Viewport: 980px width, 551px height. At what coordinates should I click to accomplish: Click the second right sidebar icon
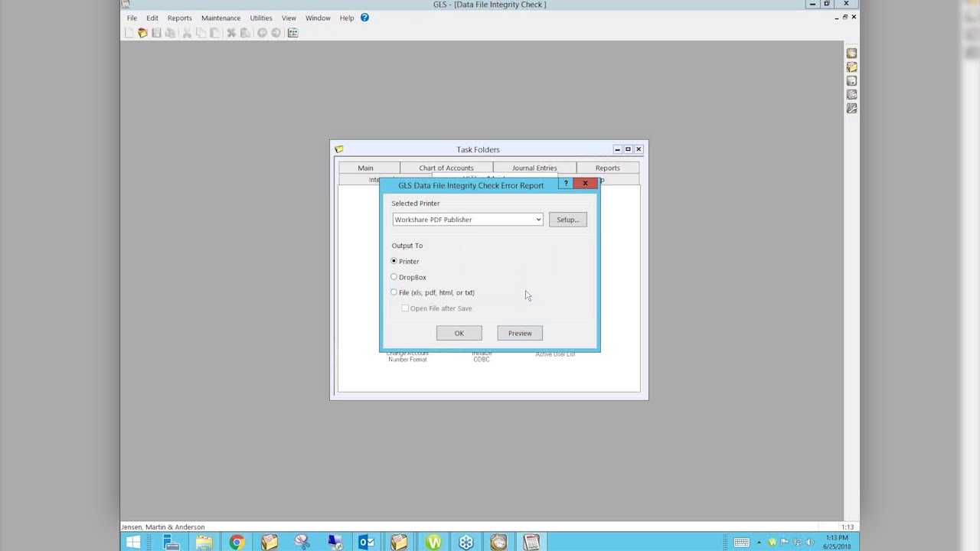[x=851, y=67]
